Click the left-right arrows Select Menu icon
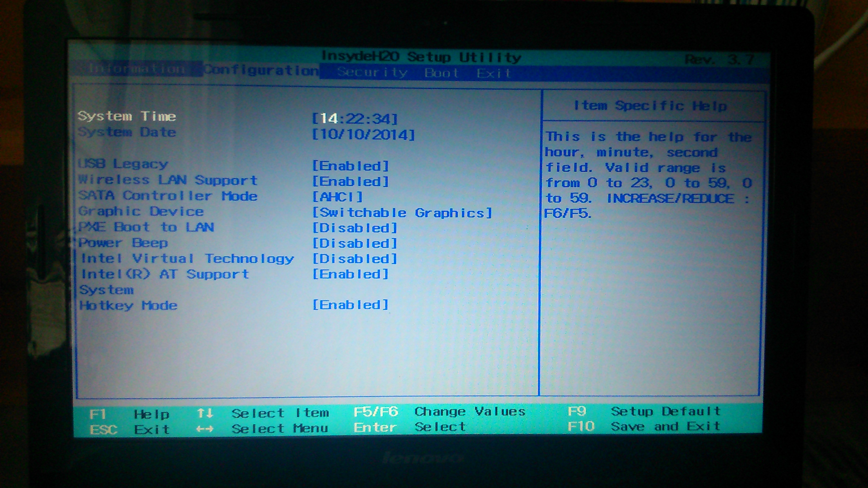 [x=205, y=429]
